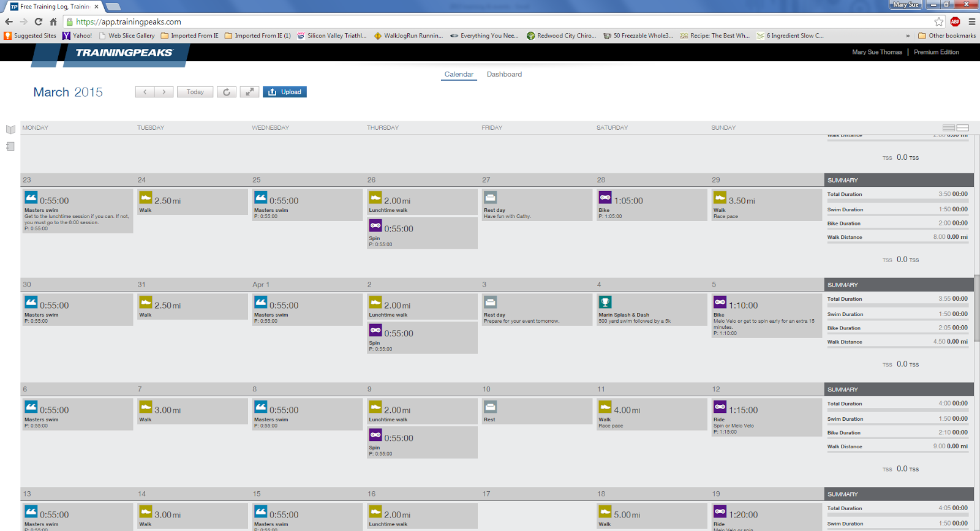Click the trophy icon for Marin Splash & Dash
This screenshot has width=980, height=531.
click(605, 303)
